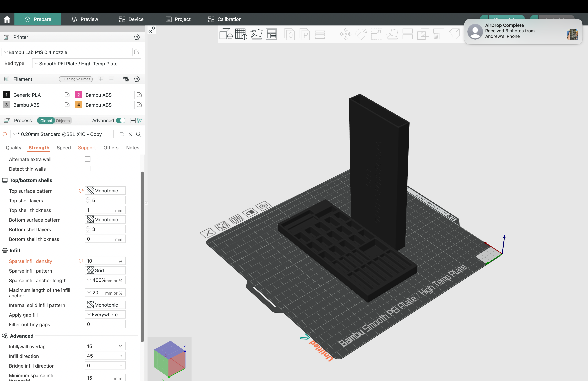Collapse the sidebar with arrows icon

(x=152, y=30)
